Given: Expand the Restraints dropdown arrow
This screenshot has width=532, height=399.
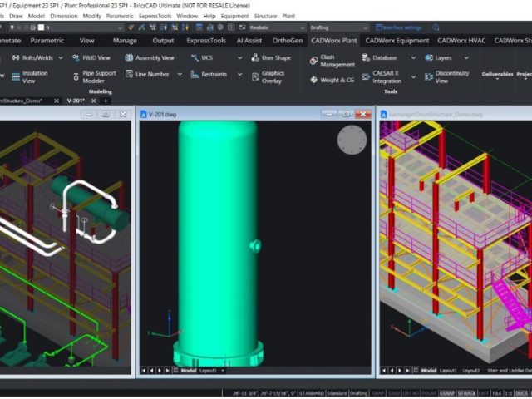Looking at the screenshot, I should [x=239, y=74].
